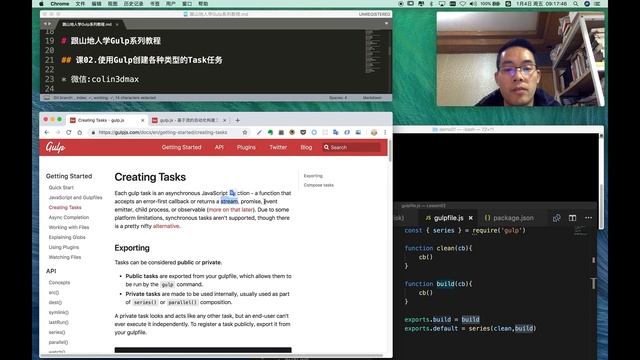This screenshot has width=640, height=360.
Task: Open the Apple menu
Action: [x=41, y=4]
